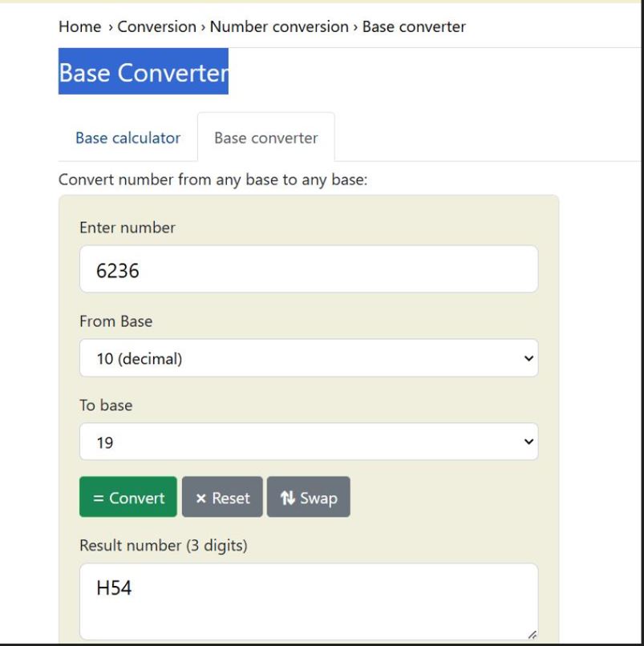The width and height of the screenshot is (644, 646).
Task: Select the Base converter tab
Action: click(265, 138)
